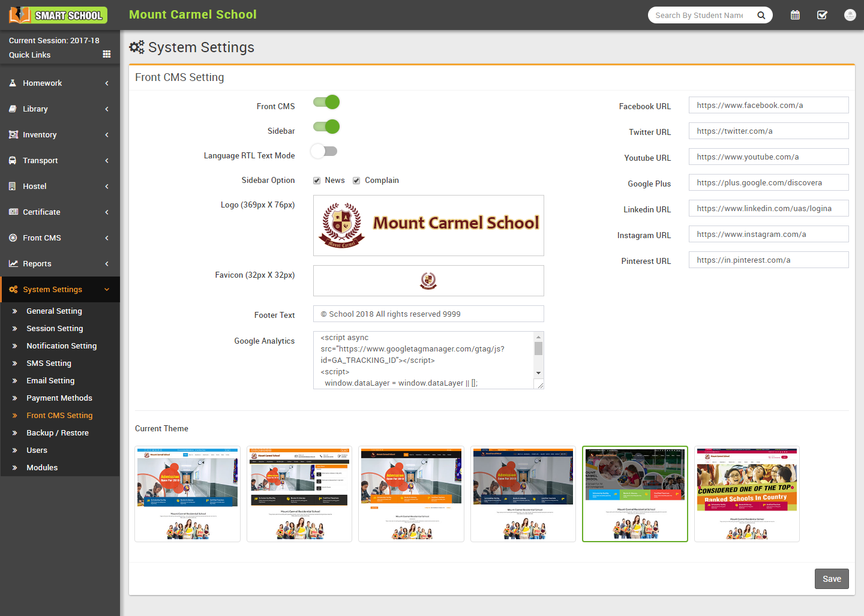The image size is (864, 616).
Task: Expand the Certificate sidebar chevron
Action: point(107,212)
